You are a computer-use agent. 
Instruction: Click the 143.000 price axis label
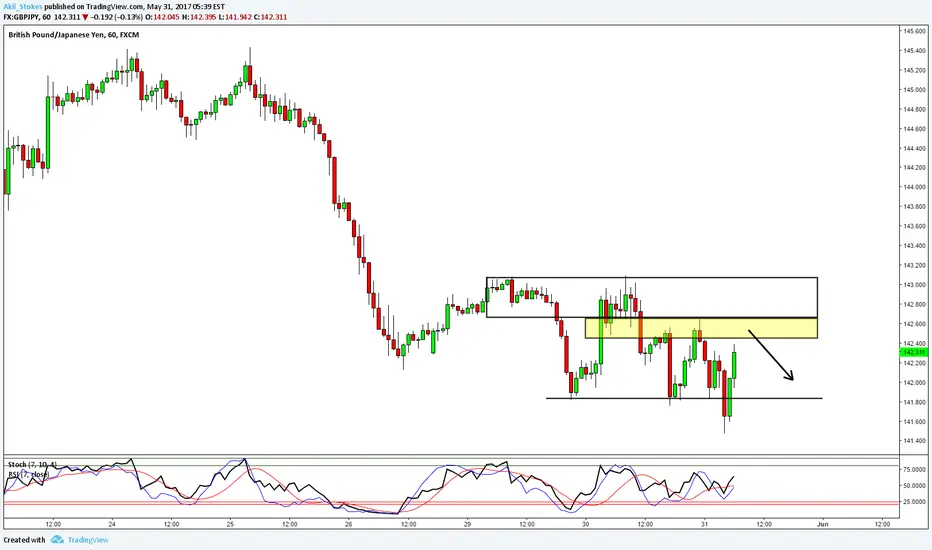[x=914, y=285]
